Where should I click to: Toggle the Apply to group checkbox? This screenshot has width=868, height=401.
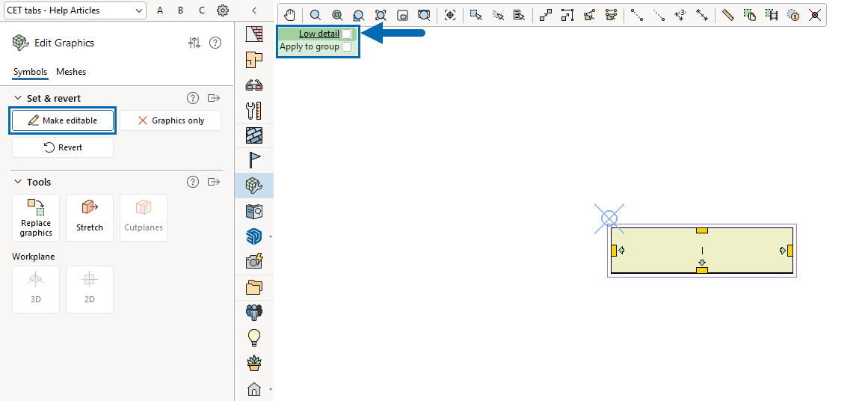click(347, 47)
